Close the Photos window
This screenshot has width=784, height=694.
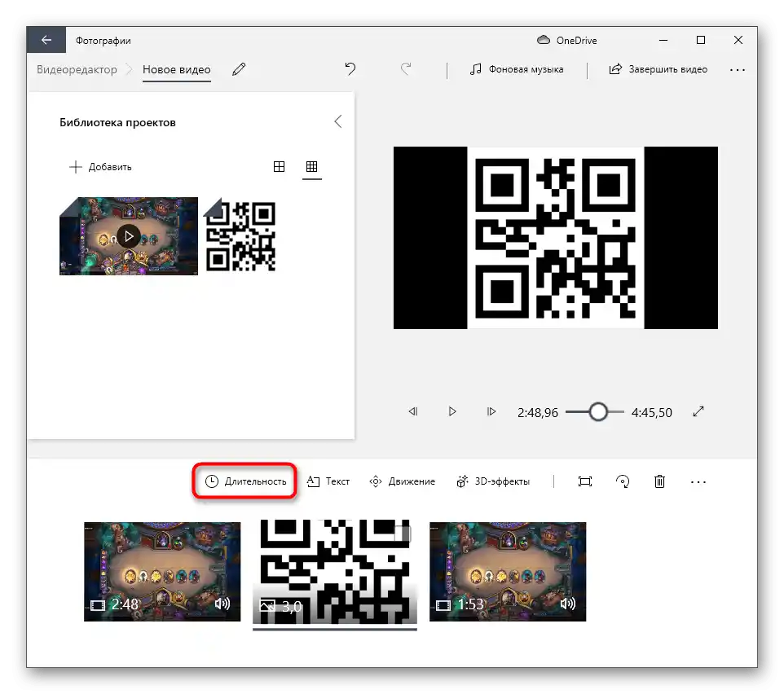[x=738, y=40]
